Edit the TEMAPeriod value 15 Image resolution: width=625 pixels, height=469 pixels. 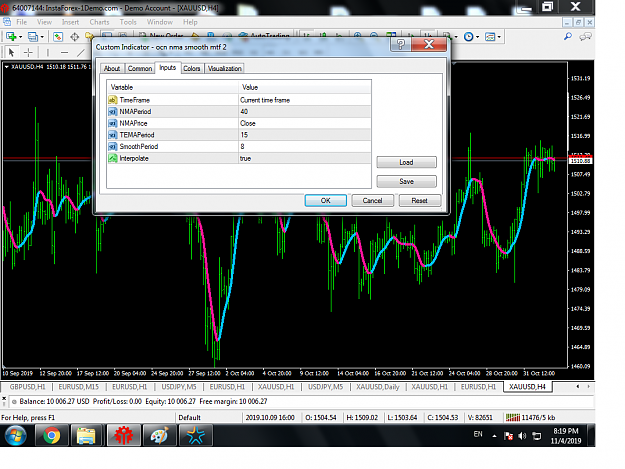click(x=305, y=135)
